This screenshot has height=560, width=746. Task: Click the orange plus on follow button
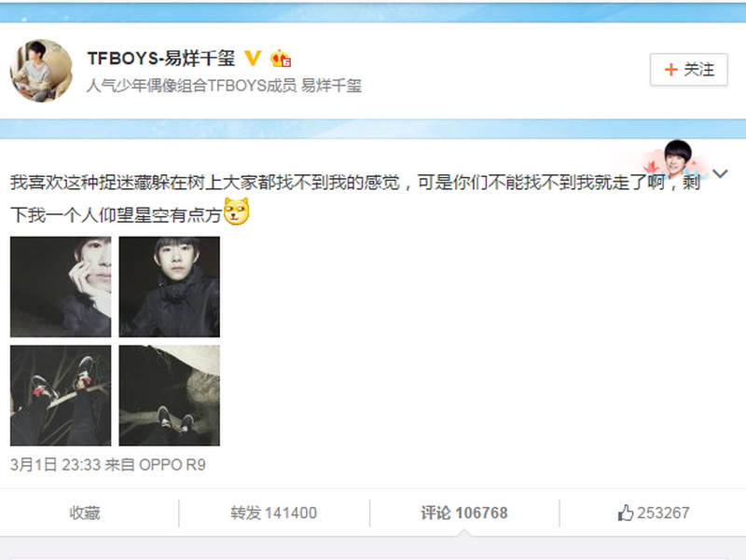coord(670,70)
